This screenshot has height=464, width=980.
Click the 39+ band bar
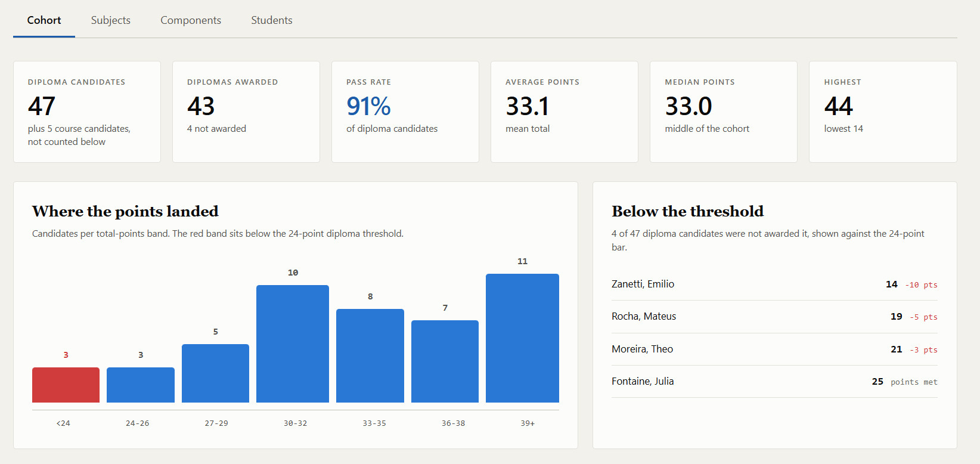point(522,338)
